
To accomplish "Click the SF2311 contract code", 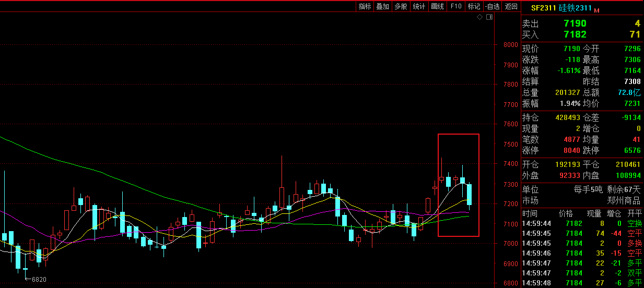I will tap(543, 8).
